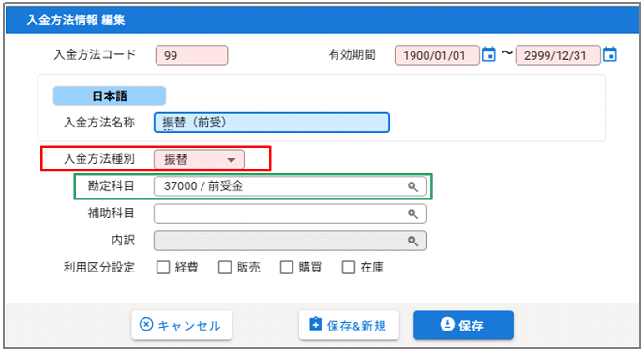Click the empty 補助科目 input field
The height and width of the screenshot is (353, 644).
coord(290,213)
